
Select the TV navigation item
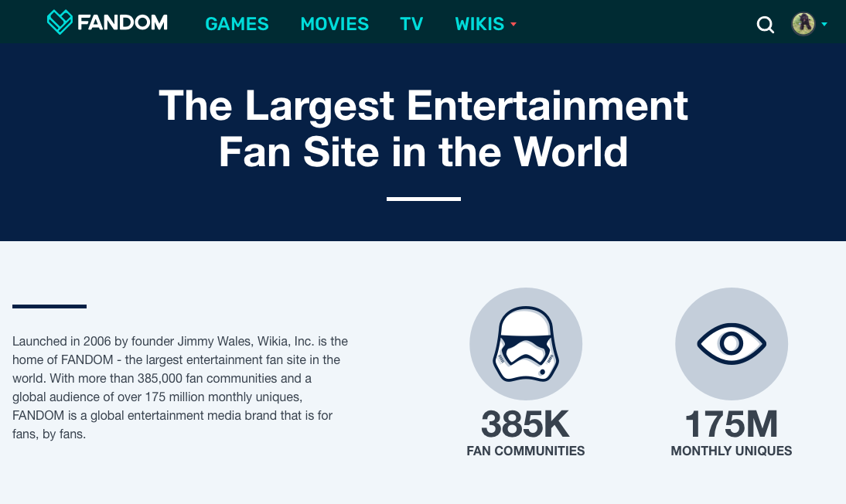coord(411,24)
